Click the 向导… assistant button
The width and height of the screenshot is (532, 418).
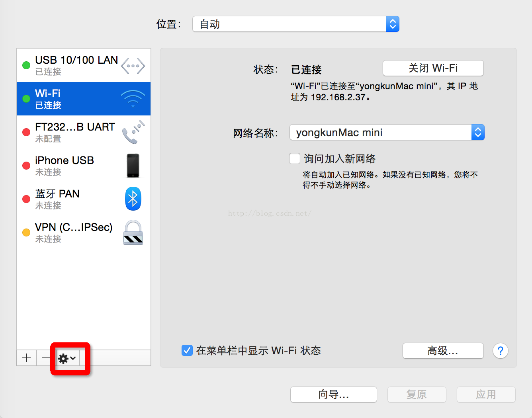(x=334, y=395)
